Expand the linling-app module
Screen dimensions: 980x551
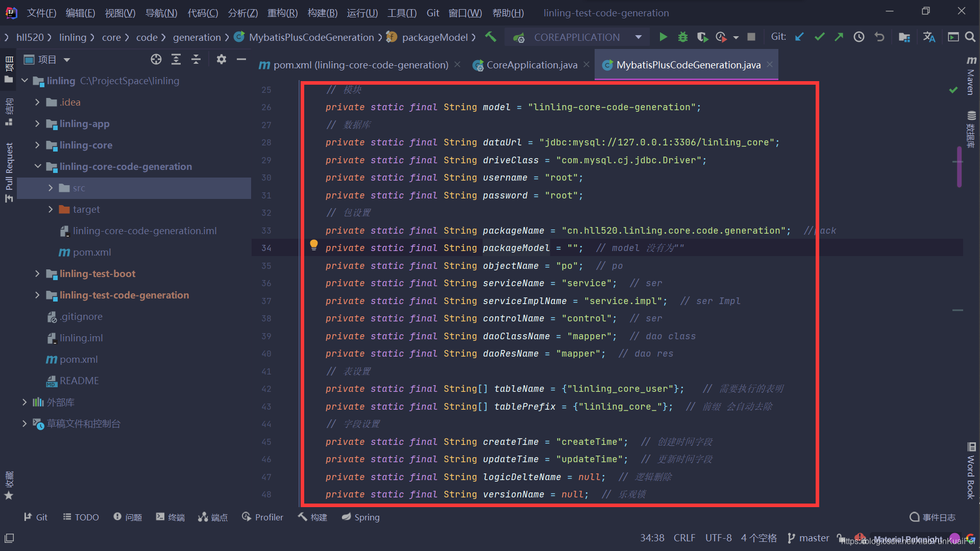(37, 123)
